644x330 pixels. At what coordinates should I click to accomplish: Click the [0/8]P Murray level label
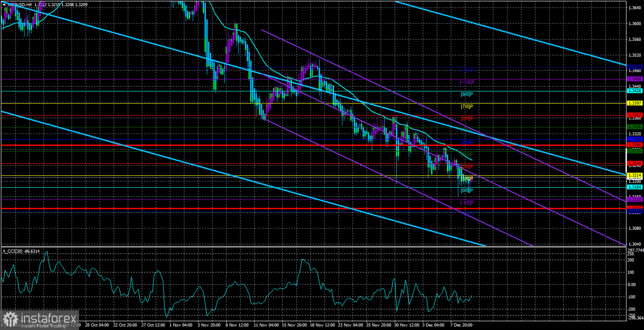[467, 190]
